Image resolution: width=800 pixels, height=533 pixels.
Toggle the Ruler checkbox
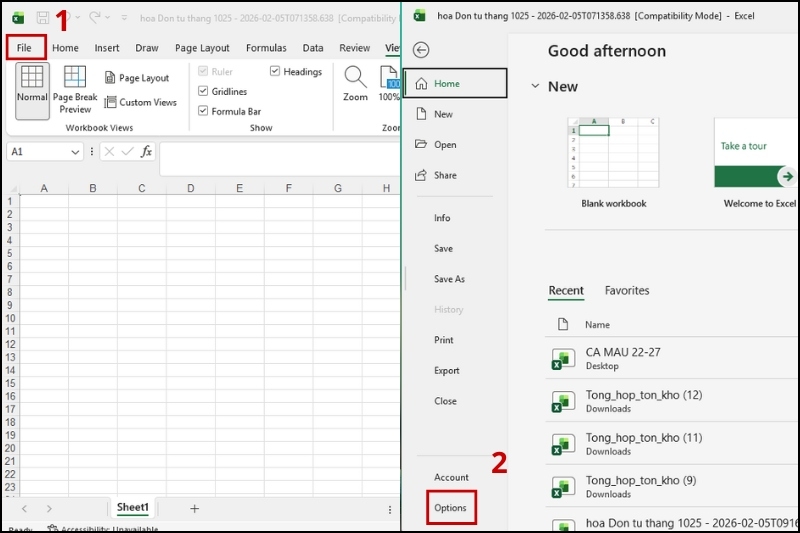click(203, 71)
